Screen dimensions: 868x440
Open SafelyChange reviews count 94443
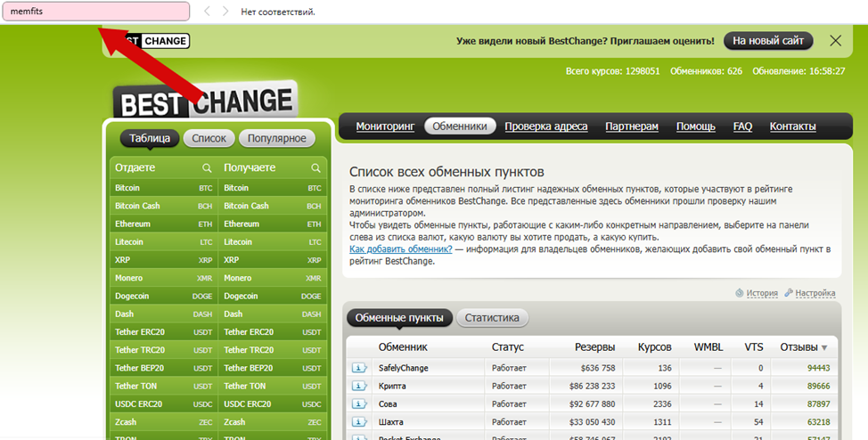(818, 368)
